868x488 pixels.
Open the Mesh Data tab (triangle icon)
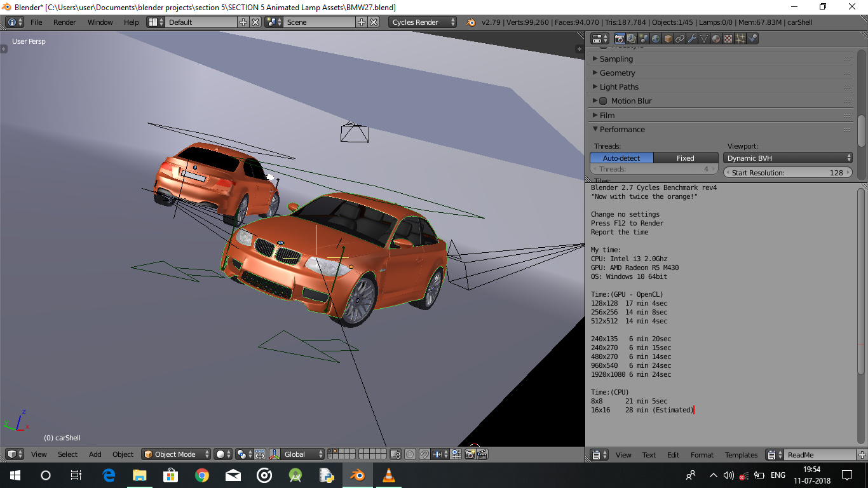click(704, 39)
